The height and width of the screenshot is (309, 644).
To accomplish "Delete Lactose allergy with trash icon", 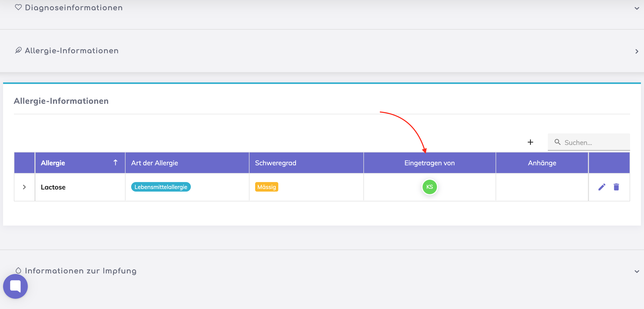I will coord(616,187).
